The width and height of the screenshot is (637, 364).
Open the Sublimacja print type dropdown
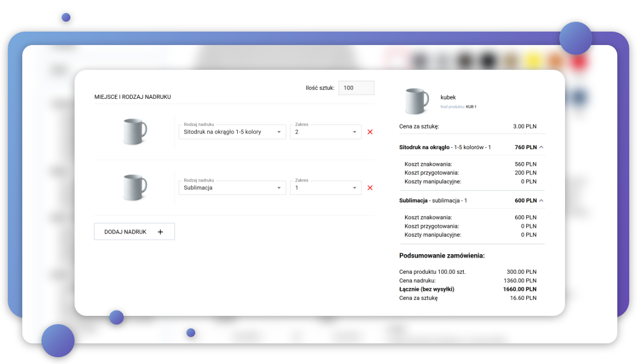[x=232, y=188]
